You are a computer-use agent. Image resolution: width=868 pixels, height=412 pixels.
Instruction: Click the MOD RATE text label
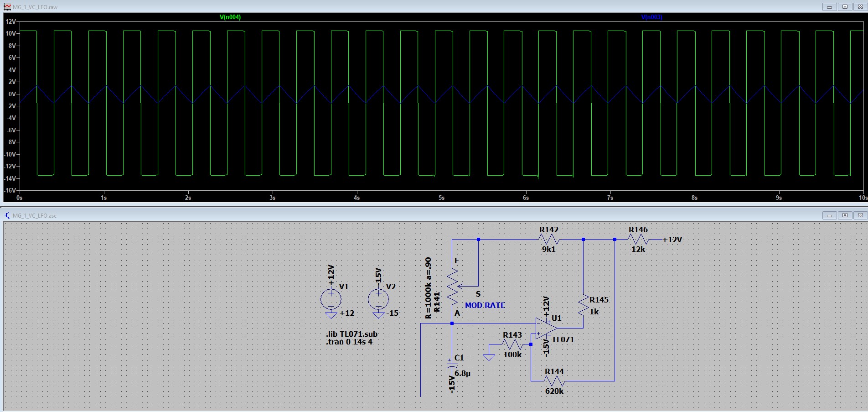point(485,305)
